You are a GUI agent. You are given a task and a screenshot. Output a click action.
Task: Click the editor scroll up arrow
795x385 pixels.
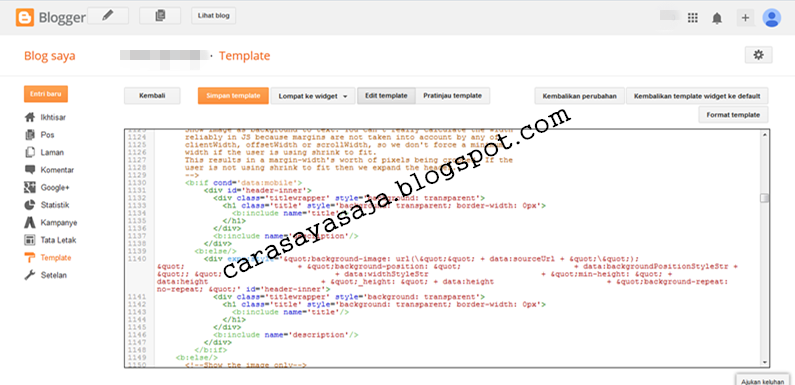click(x=764, y=134)
